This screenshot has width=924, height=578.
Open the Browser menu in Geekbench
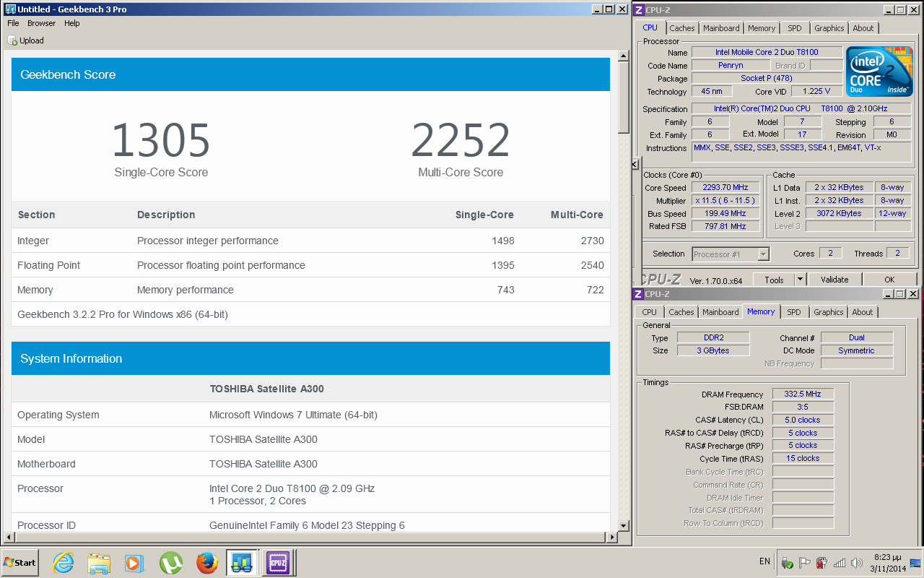(x=41, y=23)
